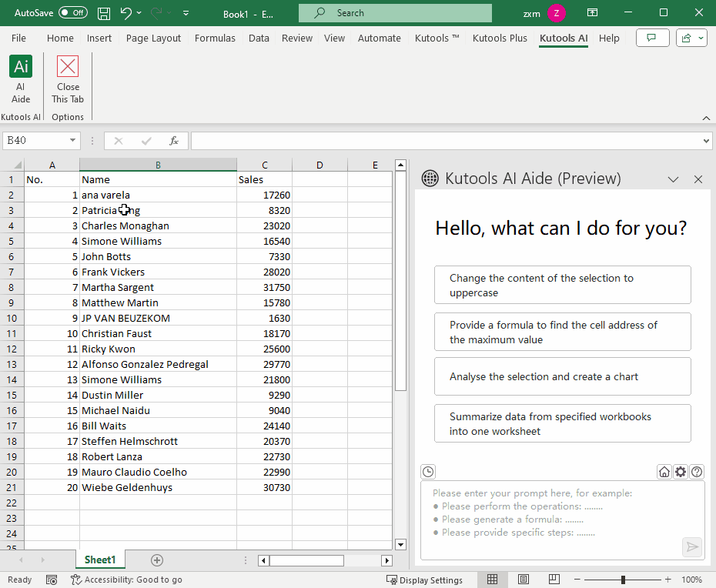
Task: Add a new sheet with plus icon
Action: [156, 560]
